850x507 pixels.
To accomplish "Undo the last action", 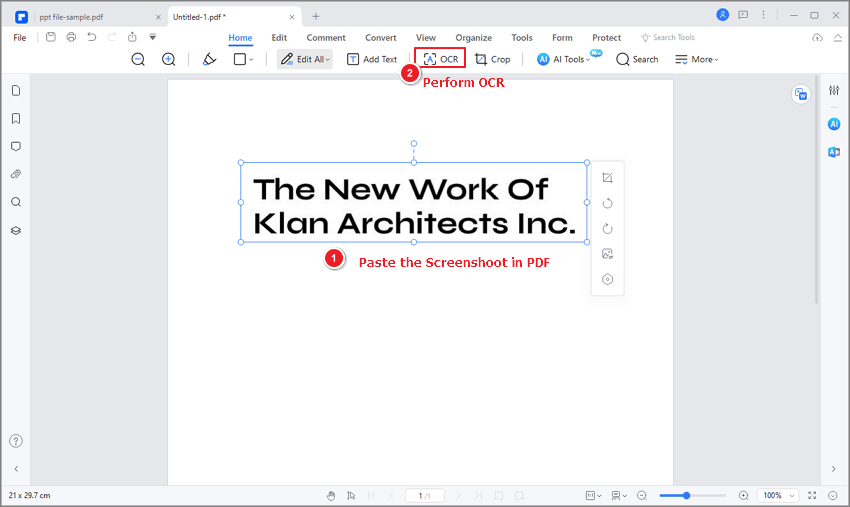I will click(x=92, y=37).
